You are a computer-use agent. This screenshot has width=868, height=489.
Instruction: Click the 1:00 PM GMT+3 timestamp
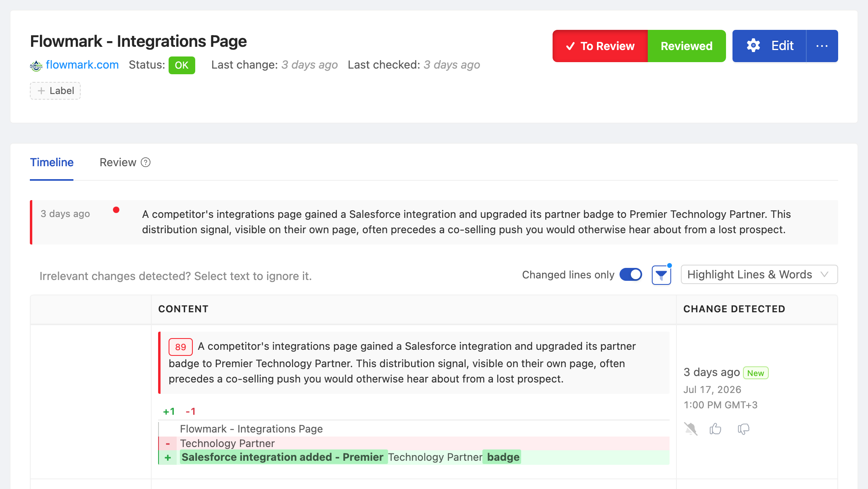[x=720, y=405]
